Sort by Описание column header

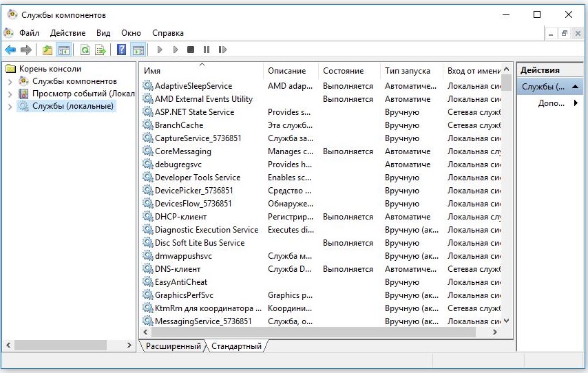291,70
